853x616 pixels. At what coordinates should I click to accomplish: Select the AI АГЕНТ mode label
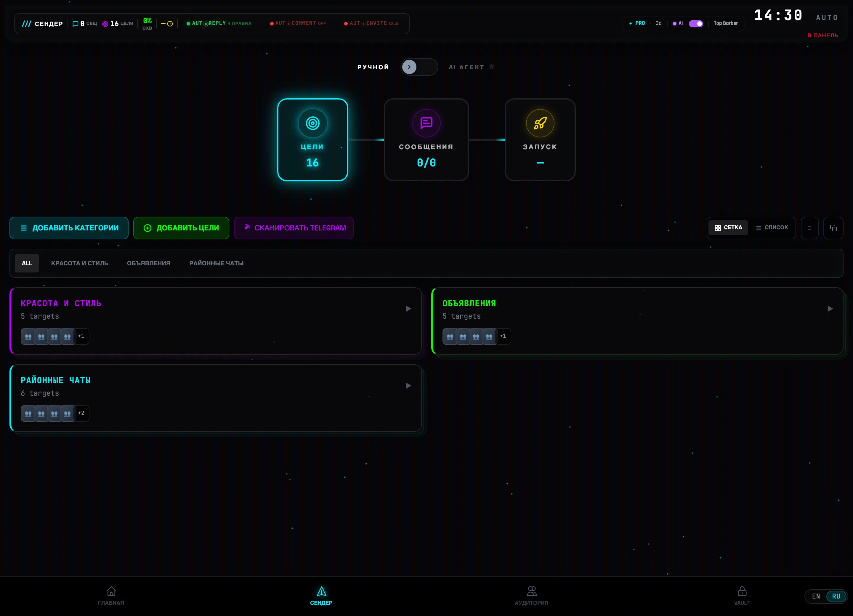pyautogui.click(x=466, y=67)
